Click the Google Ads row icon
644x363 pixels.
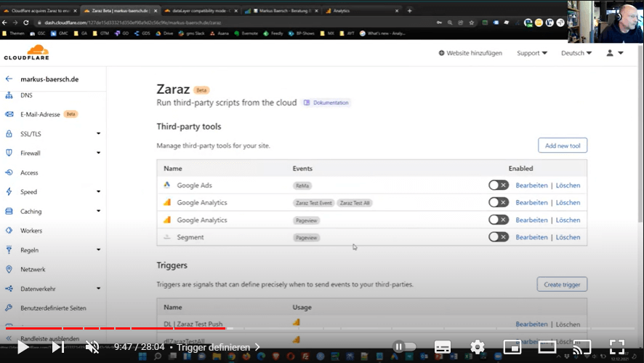(x=166, y=185)
